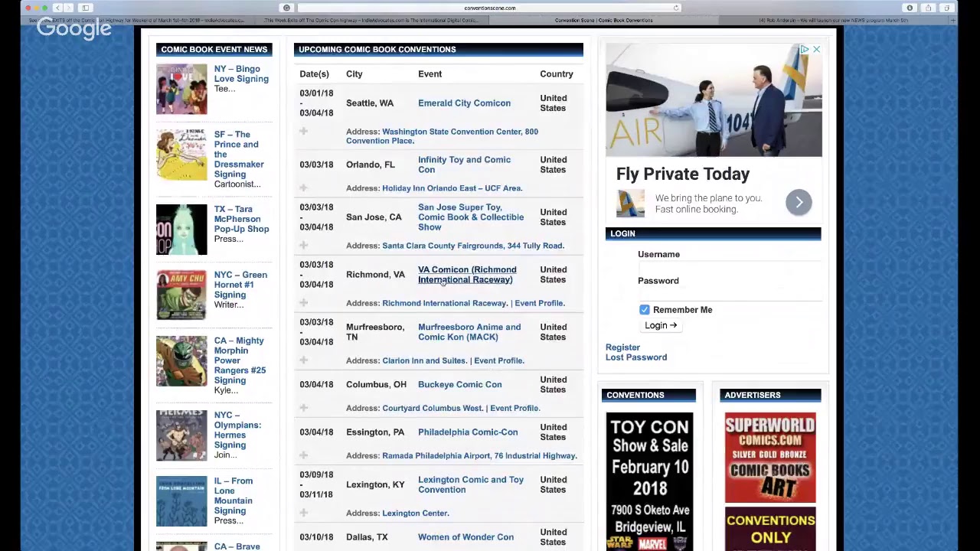Expand details for San Jose Super Toy show
The width and height of the screenshot is (980, 551).
point(303,246)
